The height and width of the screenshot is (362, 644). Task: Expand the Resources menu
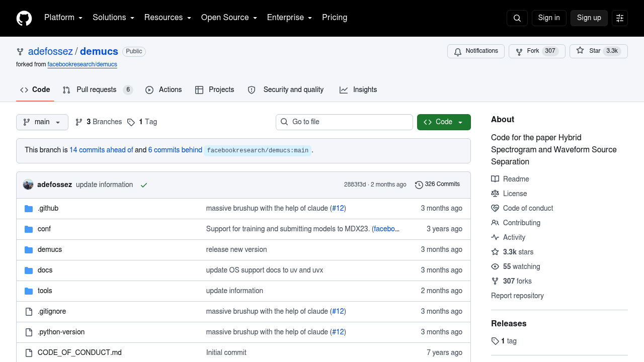168,18
